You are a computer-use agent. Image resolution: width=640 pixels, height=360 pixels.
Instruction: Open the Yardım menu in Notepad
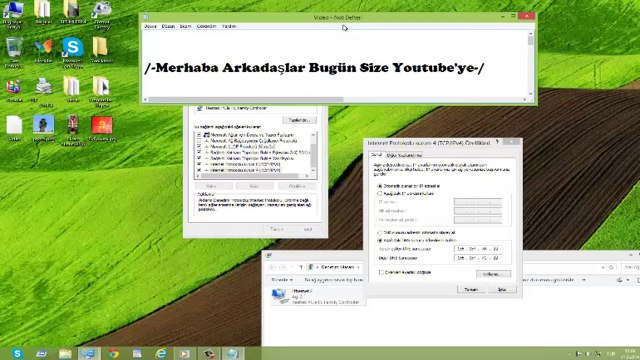pos(229,26)
